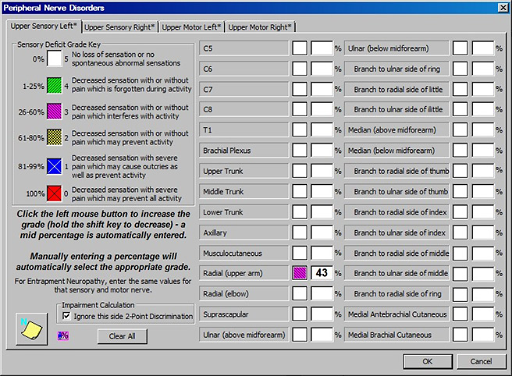Click the Branch to ulnar side of thumb label
The height and width of the screenshot is (376, 512).
tap(397, 192)
